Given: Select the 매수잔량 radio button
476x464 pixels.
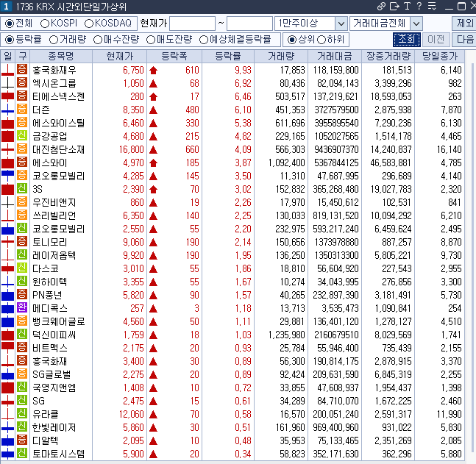Looking at the screenshot, I should (x=98, y=40).
